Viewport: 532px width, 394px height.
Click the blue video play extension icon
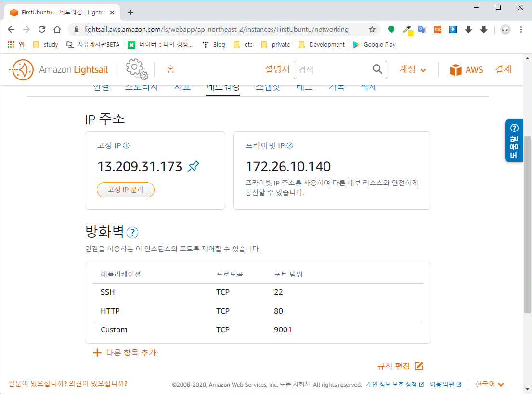(453, 29)
